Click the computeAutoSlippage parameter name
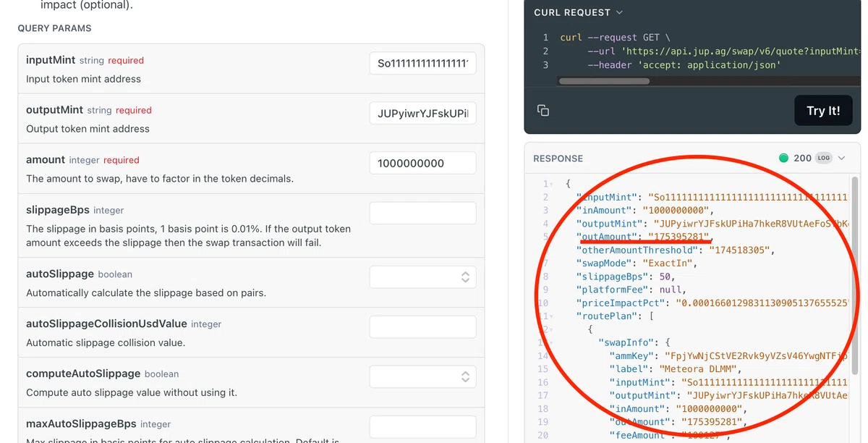868x443 pixels. 83,374
